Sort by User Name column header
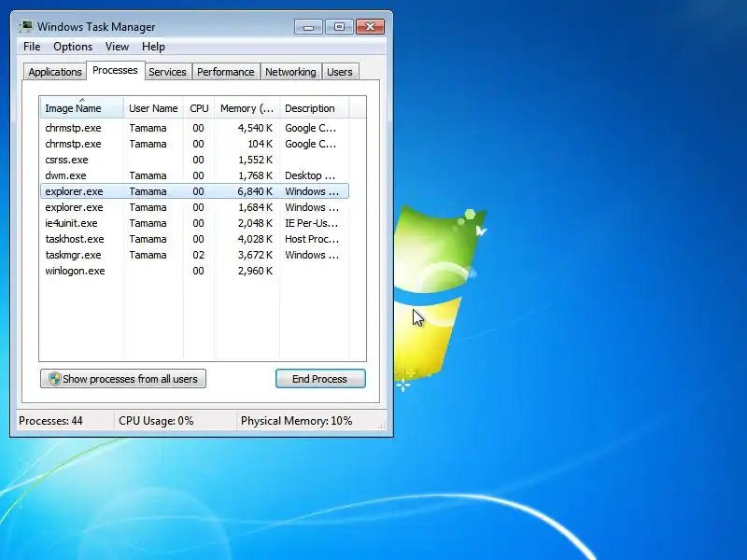This screenshot has width=747, height=560. (x=153, y=108)
